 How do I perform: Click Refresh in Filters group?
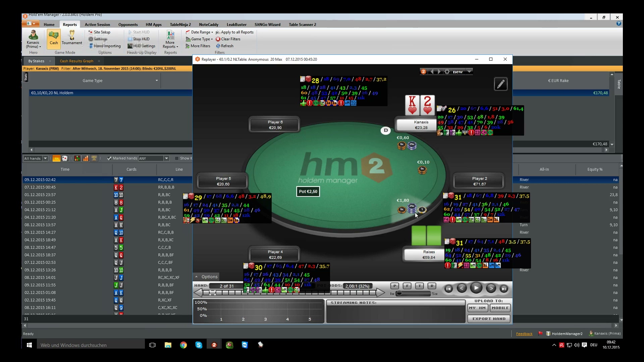coord(224,46)
